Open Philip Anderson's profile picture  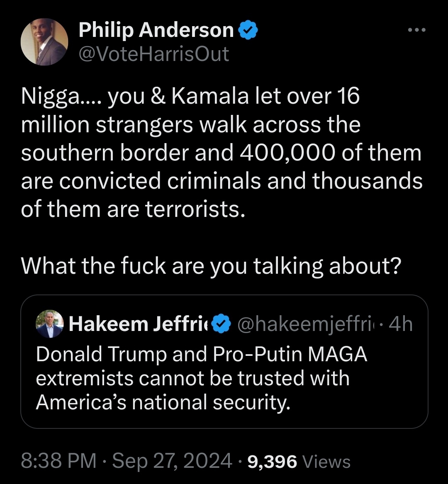tap(44, 42)
